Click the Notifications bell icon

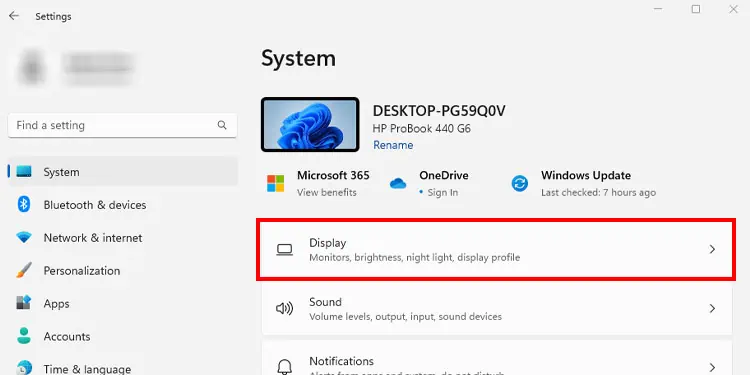point(285,367)
